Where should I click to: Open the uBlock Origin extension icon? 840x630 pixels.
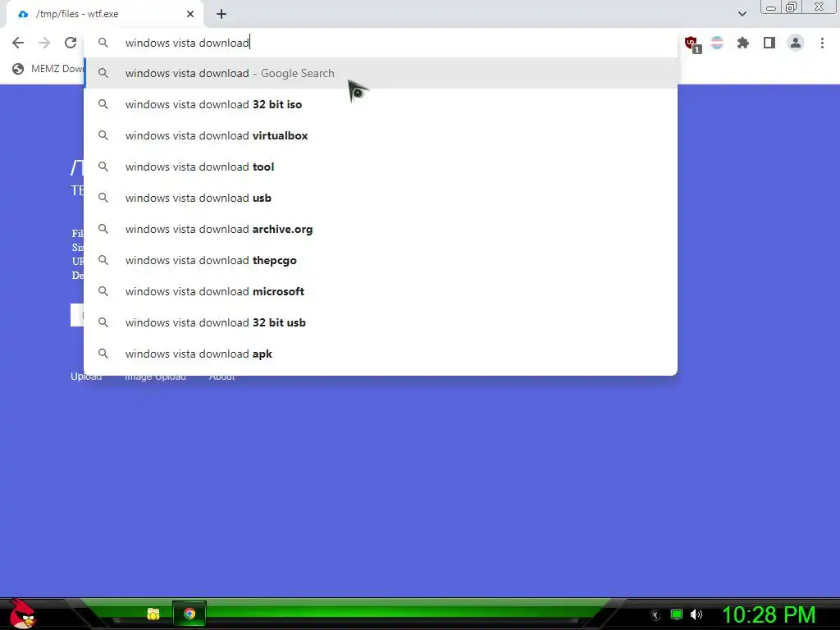pyautogui.click(x=692, y=43)
